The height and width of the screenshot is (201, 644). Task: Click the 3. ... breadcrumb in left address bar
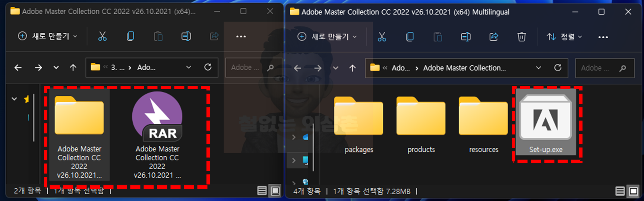click(118, 67)
